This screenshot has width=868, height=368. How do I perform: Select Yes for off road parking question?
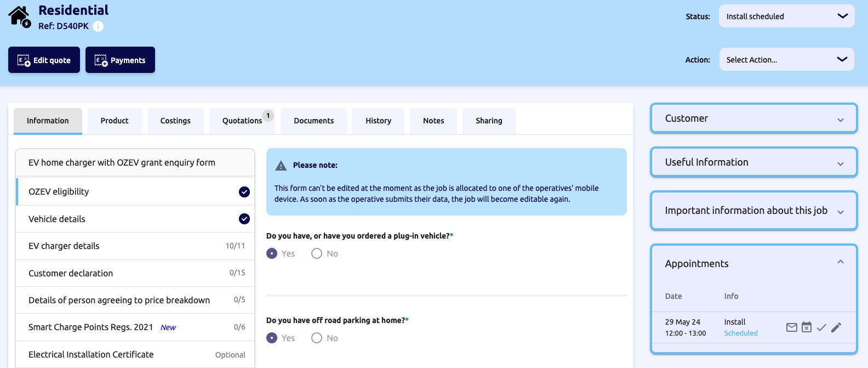click(272, 338)
